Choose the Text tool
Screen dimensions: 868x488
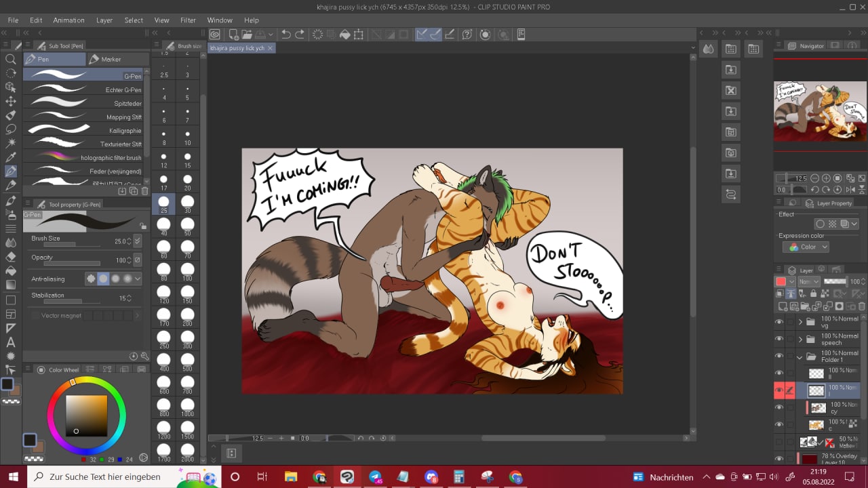11,342
